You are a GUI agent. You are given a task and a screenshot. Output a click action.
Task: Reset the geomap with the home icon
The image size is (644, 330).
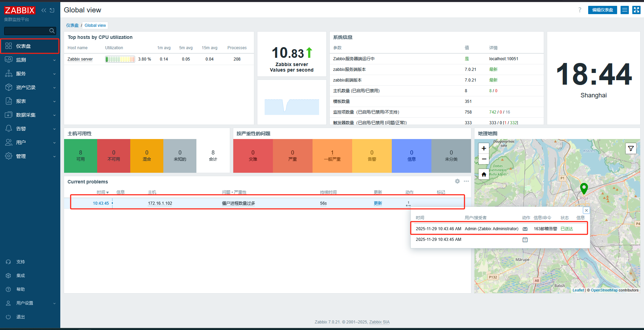point(484,174)
